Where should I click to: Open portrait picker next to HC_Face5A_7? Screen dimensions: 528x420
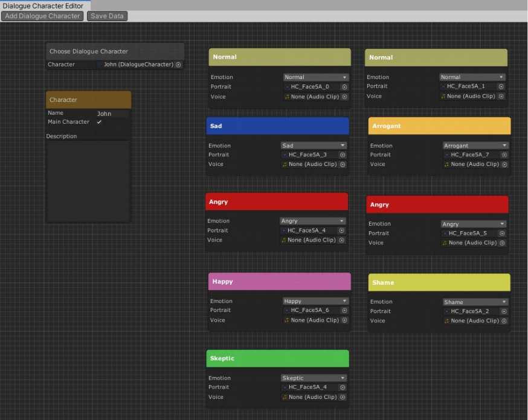click(x=504, y=155)
